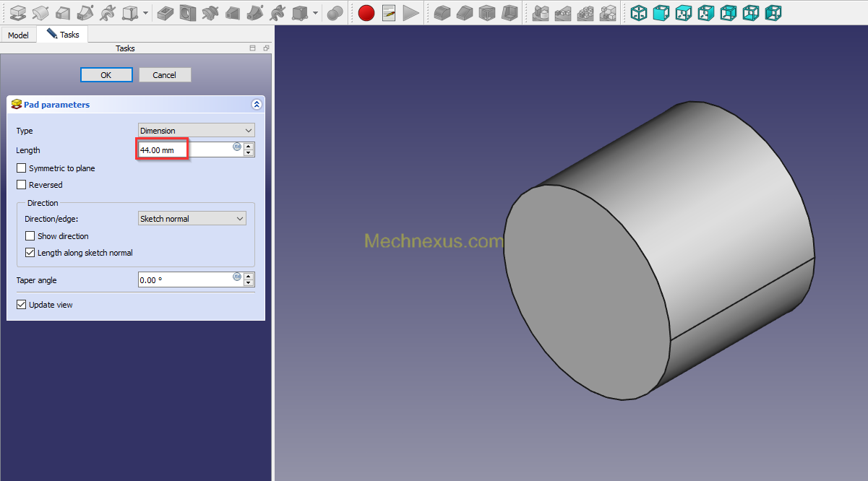Switch to the Tasks tab
Viewport: 868px width, 481px height.
pos(63,34)
